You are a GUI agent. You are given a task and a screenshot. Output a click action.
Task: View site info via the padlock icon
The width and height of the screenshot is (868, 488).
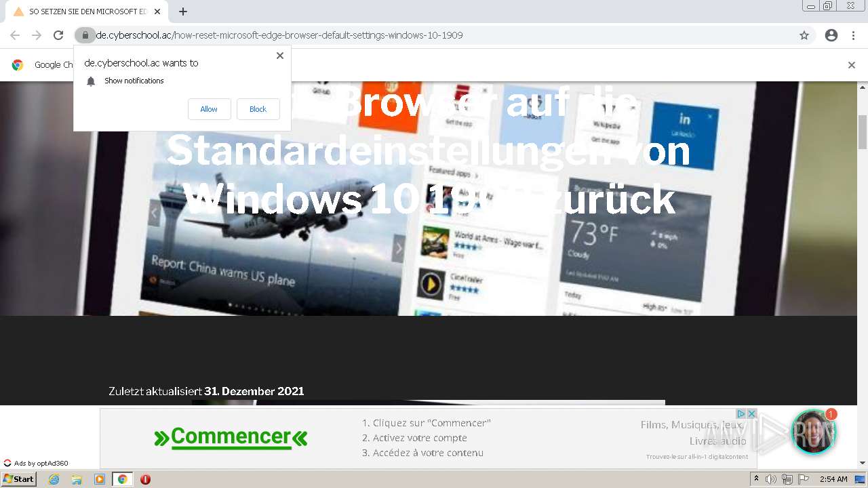pyautogui.click(x=85, y=35)
